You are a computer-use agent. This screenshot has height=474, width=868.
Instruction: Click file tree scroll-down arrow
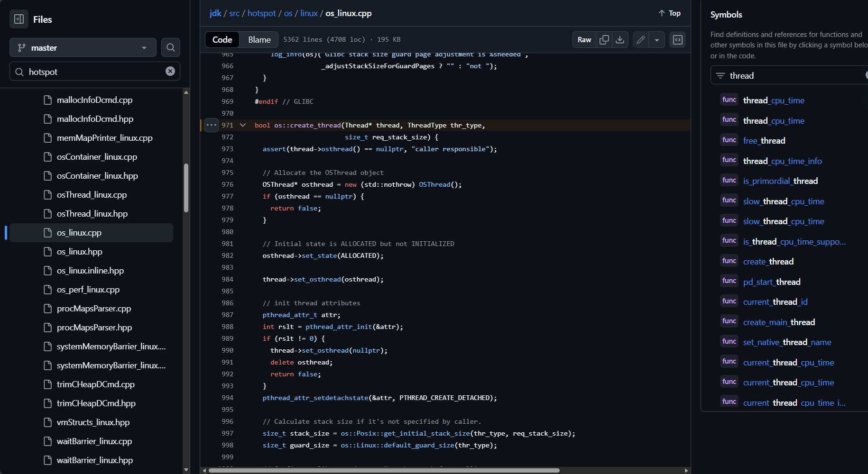pyautogui.click(x=186, y=470)
